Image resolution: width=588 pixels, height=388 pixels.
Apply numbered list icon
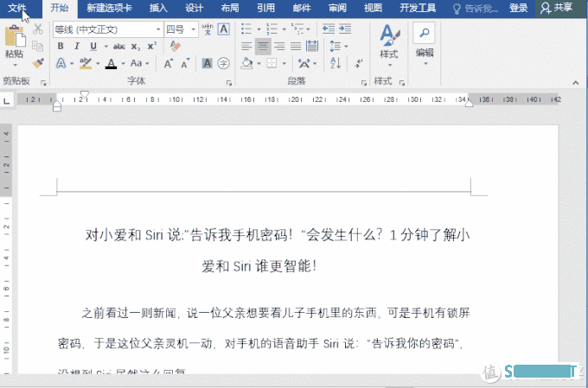pyautogui.click(x=272, y=29)
